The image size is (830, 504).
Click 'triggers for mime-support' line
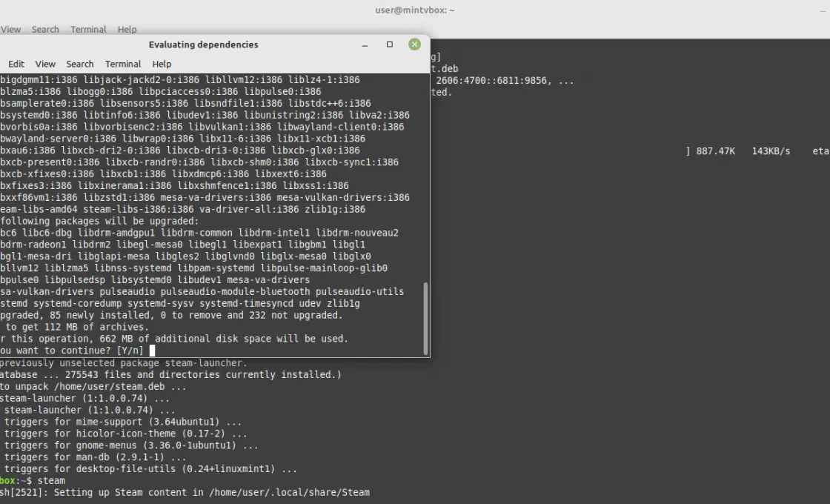pos(123,422)
